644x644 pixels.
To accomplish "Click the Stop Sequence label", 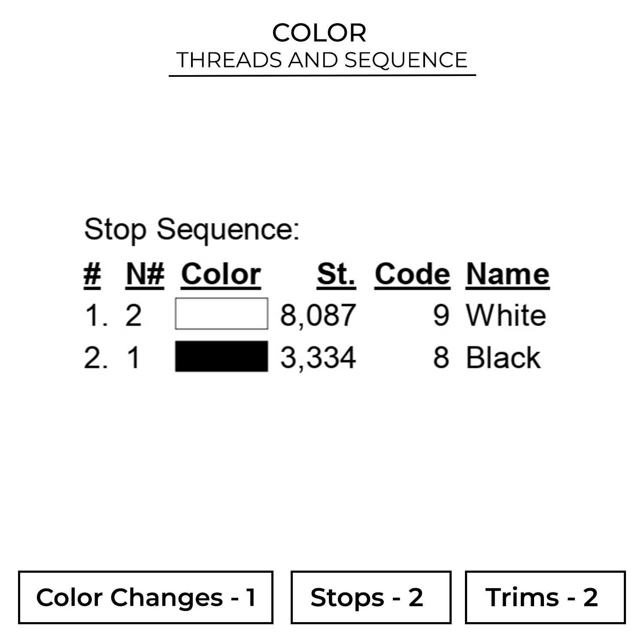I will [191, 229].
